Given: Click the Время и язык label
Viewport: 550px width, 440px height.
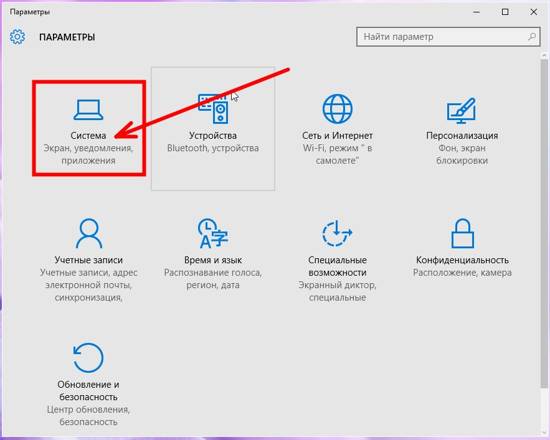Looking at the screenshot, I should 213,260.
